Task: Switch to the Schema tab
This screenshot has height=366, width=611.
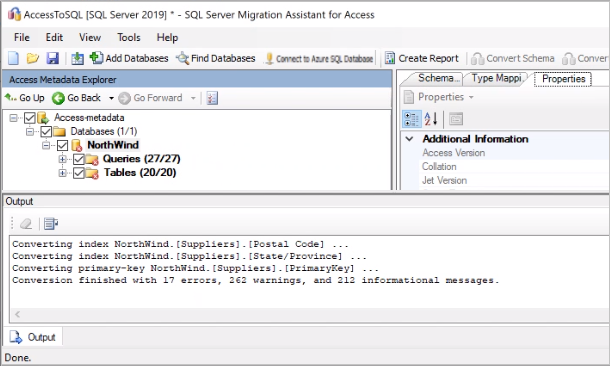Action: (436, 78)
